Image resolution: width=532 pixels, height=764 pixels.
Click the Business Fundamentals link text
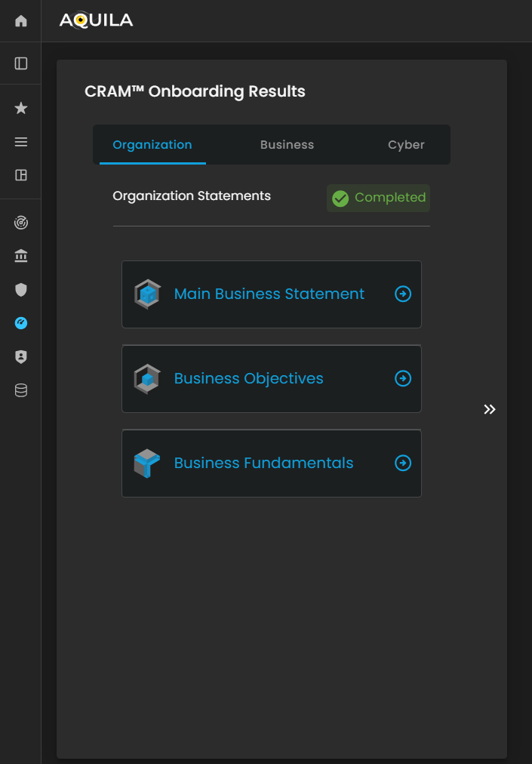263,463
